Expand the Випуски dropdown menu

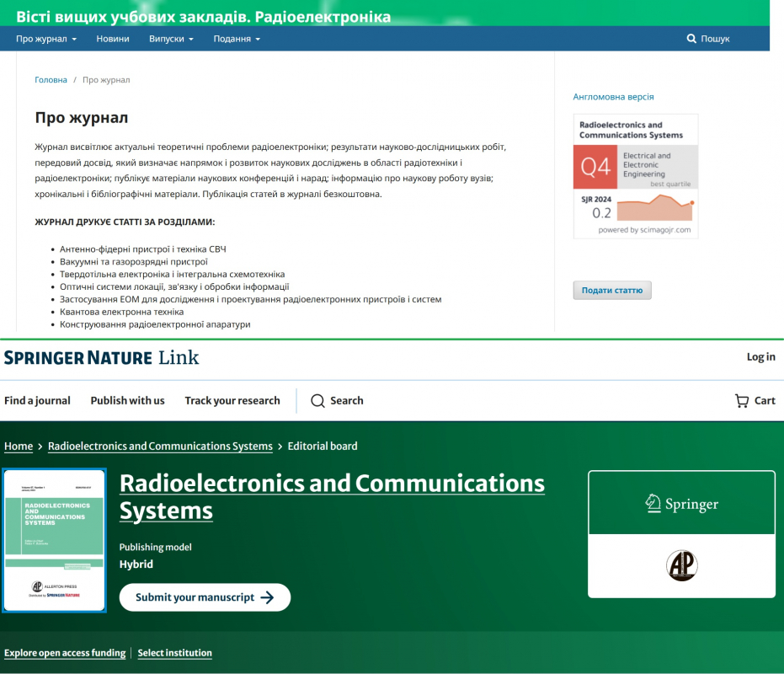pos(171,39)
